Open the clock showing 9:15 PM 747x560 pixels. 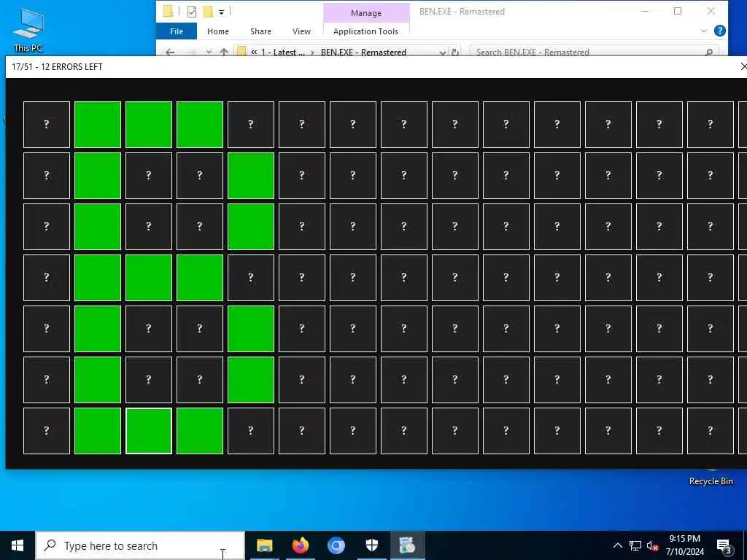pos(684,545)
